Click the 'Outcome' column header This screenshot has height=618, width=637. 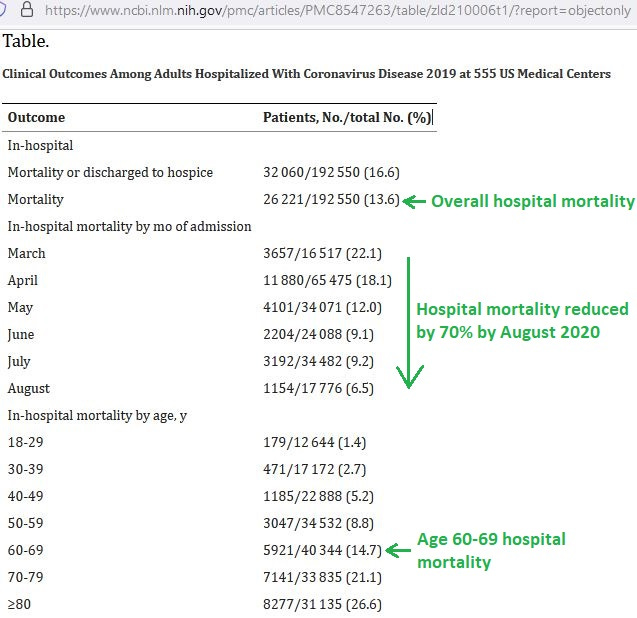[36, 117]
